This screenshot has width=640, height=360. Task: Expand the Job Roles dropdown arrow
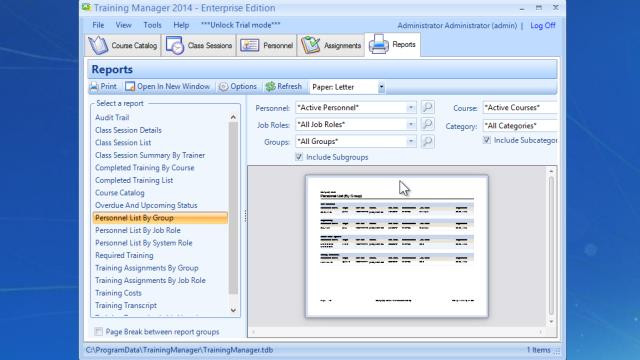click(411, 124)
